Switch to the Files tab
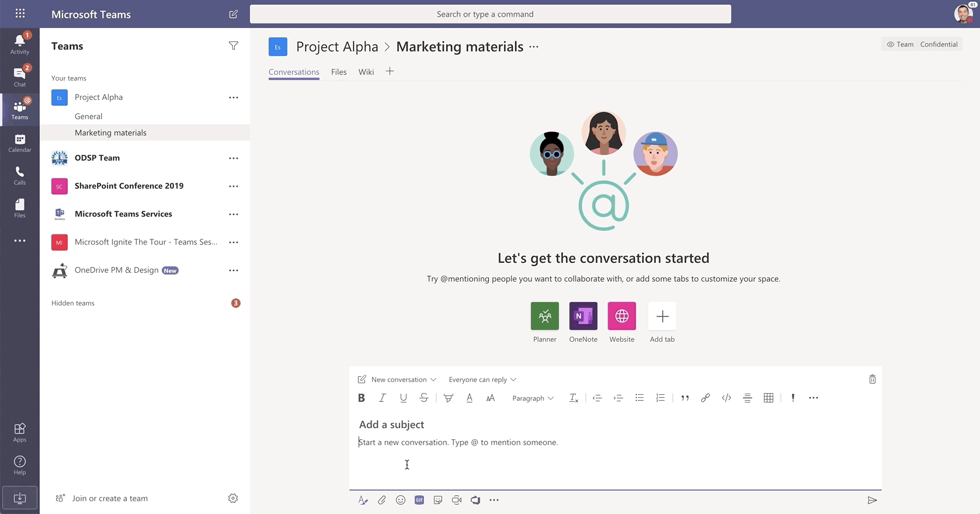Image resolution: width=980 pixels, height=514 pixels. tap(339, 72)
